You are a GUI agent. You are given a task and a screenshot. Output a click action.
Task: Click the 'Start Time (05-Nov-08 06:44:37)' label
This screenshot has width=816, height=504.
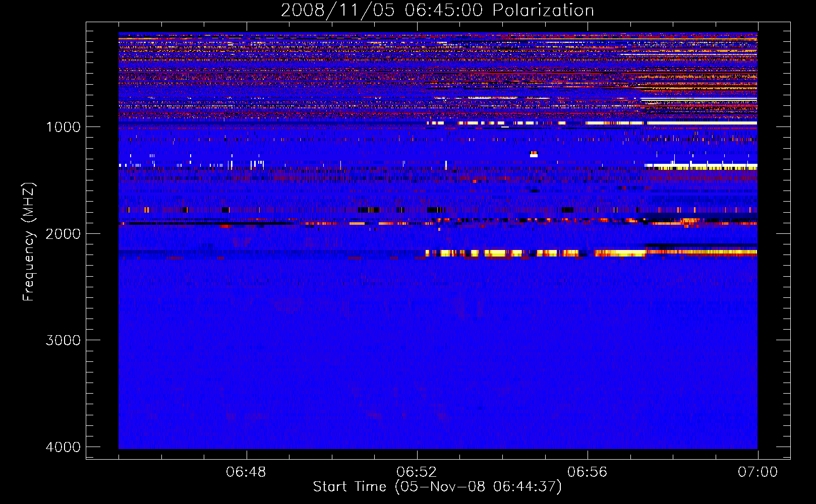437,487
